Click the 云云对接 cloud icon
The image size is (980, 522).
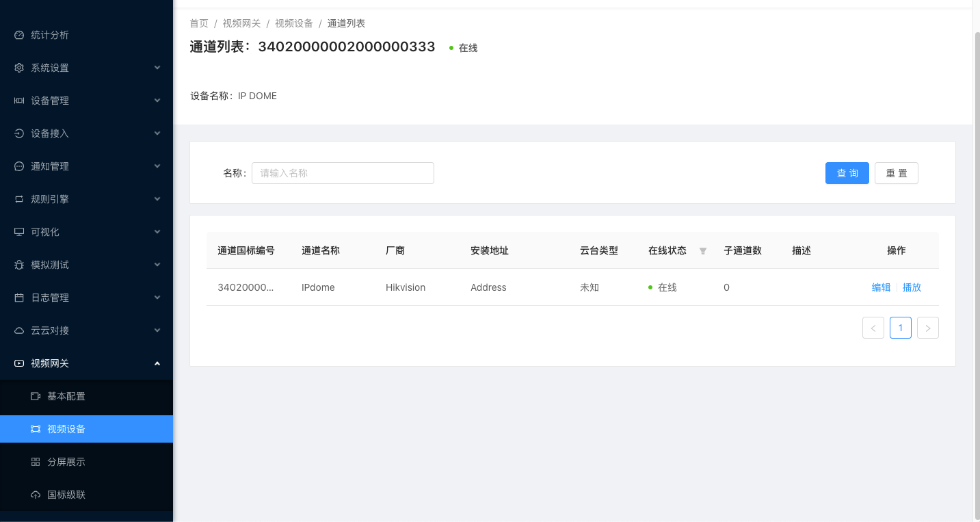pyautogui.click(x=19, y=330)
